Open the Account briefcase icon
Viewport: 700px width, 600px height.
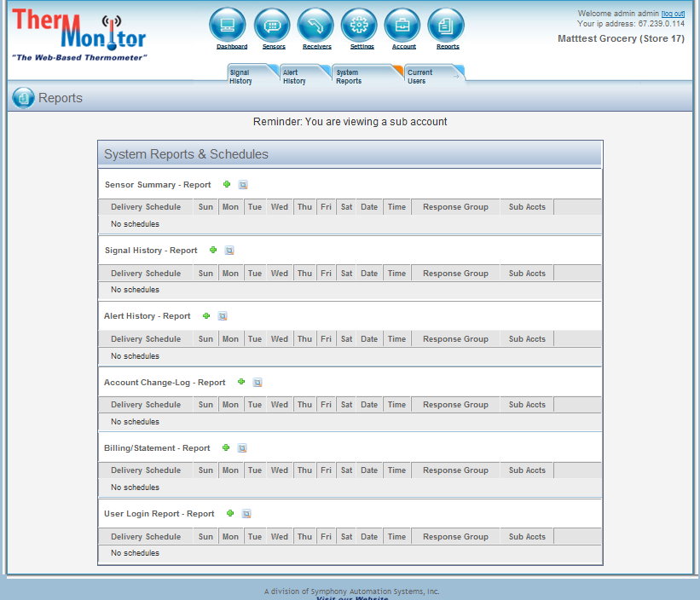click(x=402, y=25)
